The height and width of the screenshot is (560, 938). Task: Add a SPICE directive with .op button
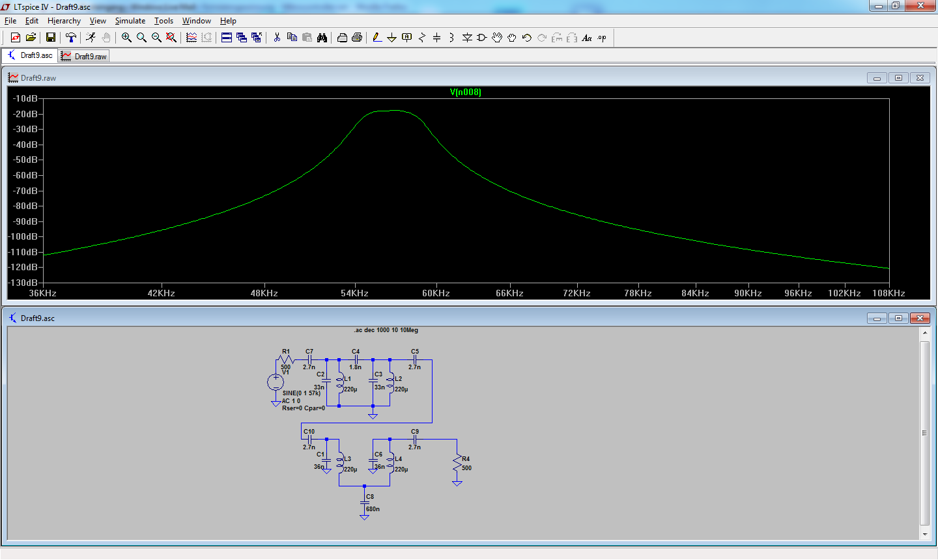[x=602, y=38]
